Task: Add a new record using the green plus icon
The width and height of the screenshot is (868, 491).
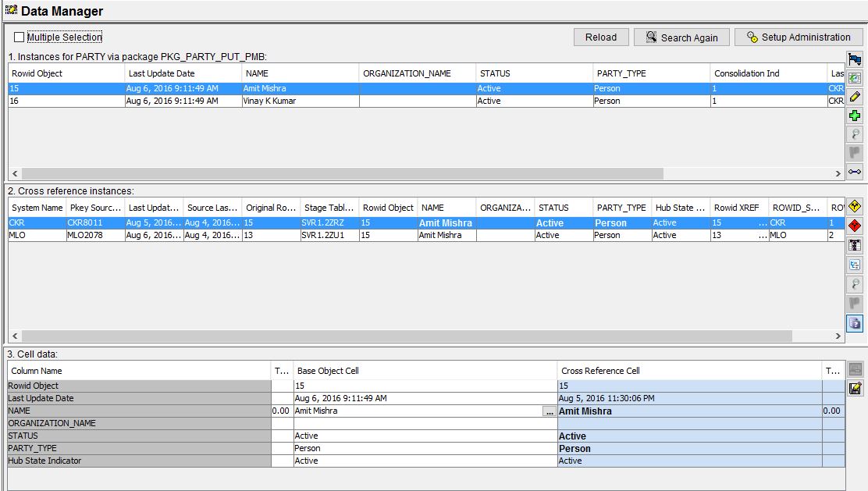Action: click(x=855, y=115)
